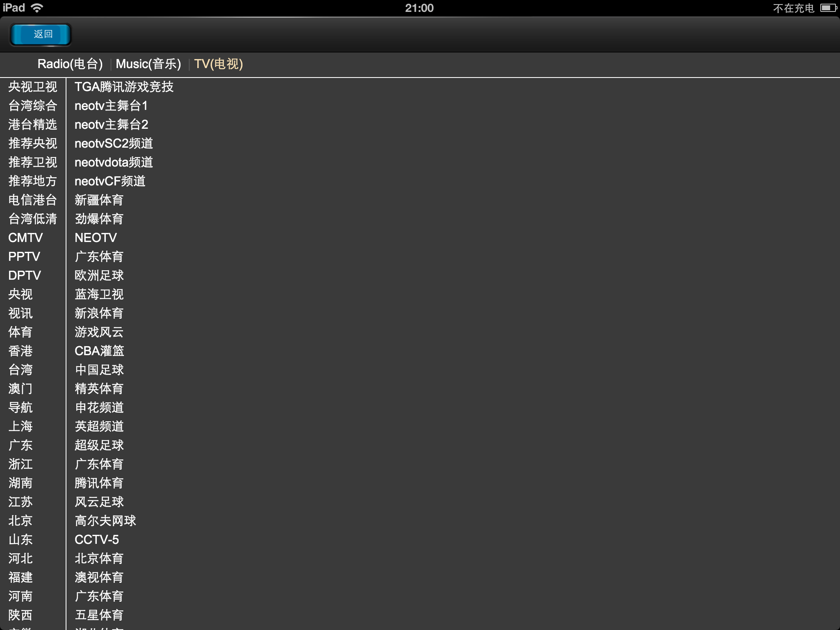Screen dimensions: 840x630
Task: Play 北京体育 channel
Action: point(99,559)
